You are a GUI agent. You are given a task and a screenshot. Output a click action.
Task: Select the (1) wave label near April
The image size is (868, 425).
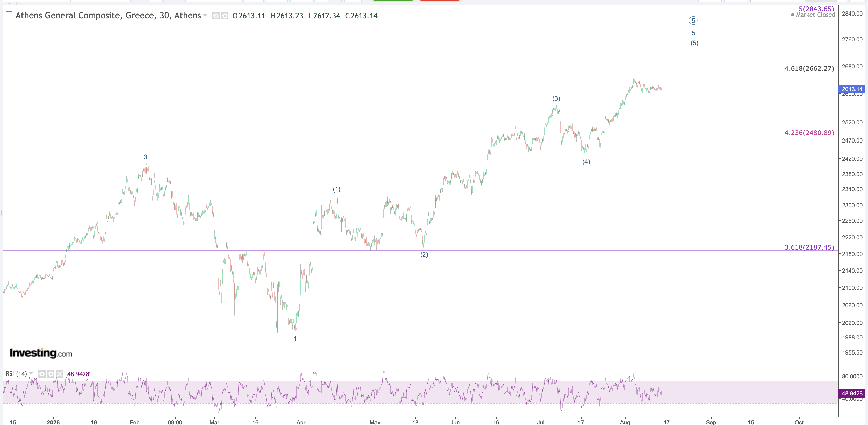tap(337, 189)
